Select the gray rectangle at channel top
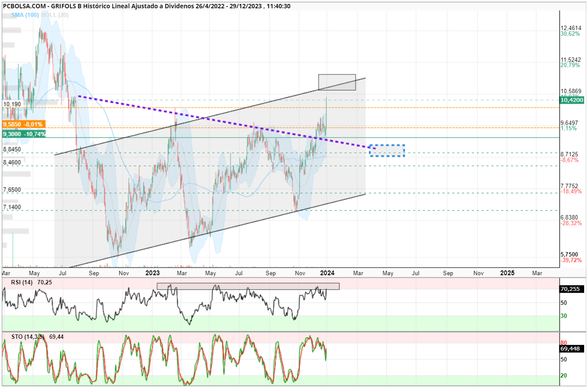The image size is (588, 388). [x=337, y=82]
